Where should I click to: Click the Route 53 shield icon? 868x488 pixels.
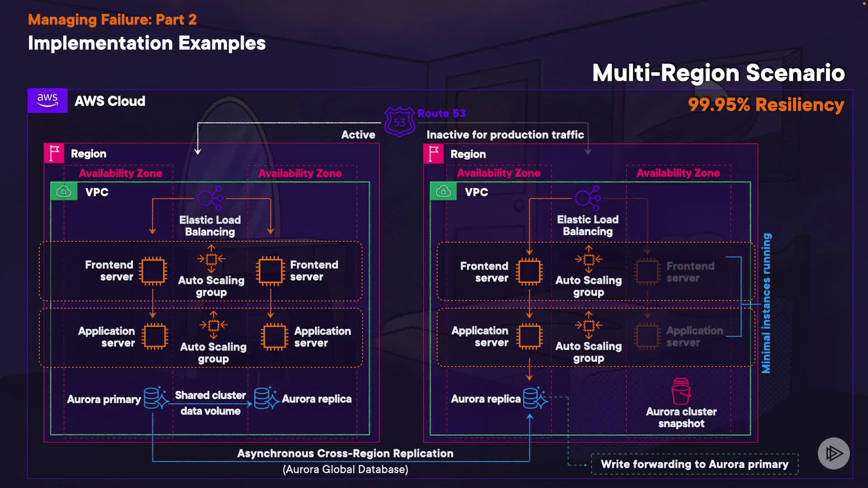400,122
